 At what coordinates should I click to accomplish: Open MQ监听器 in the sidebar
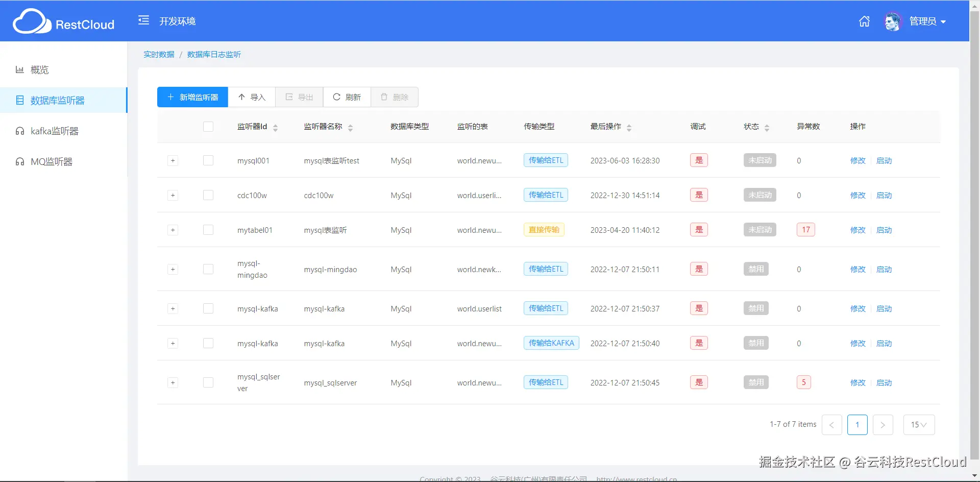(63, 162)
